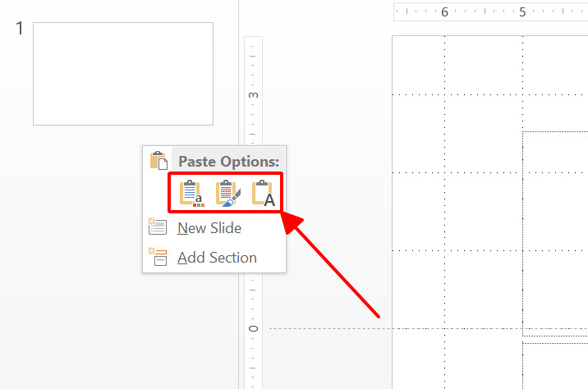This screenshot has width=588, height=389.
Task: Select the lower dotted placeholder box on slide
Action: click(555, 366)
